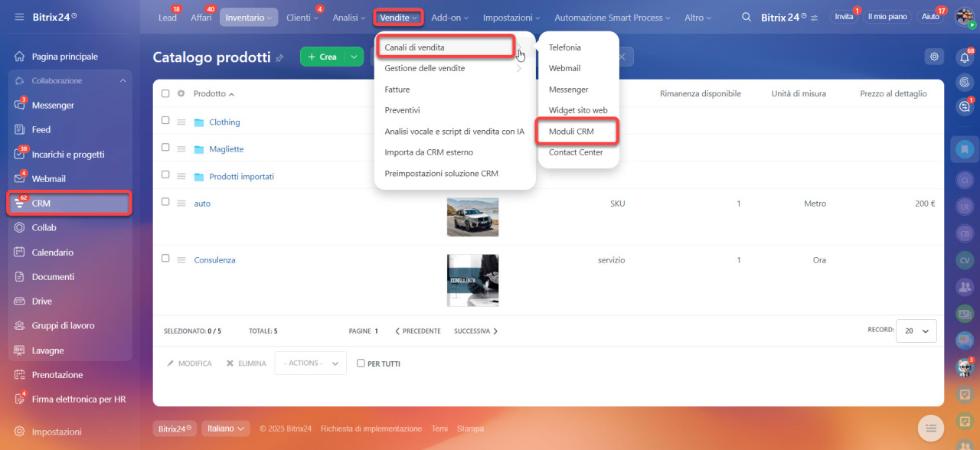Go to the SUCCESSIVA next page
980x450 pixels.
coord(475,331)
